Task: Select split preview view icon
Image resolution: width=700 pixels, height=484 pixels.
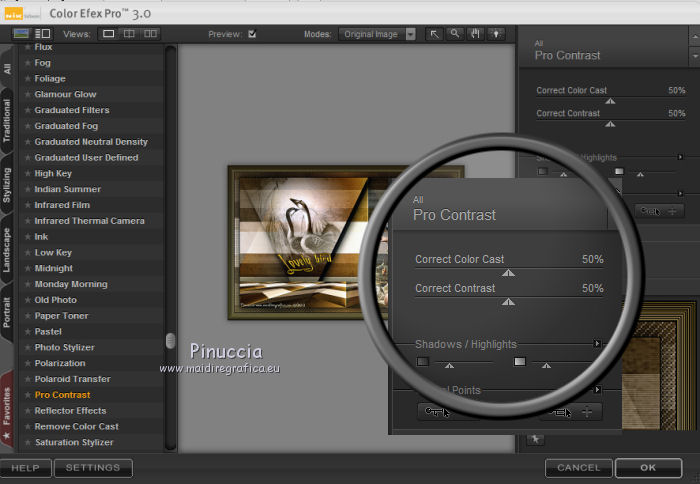Action: (129, 34)
